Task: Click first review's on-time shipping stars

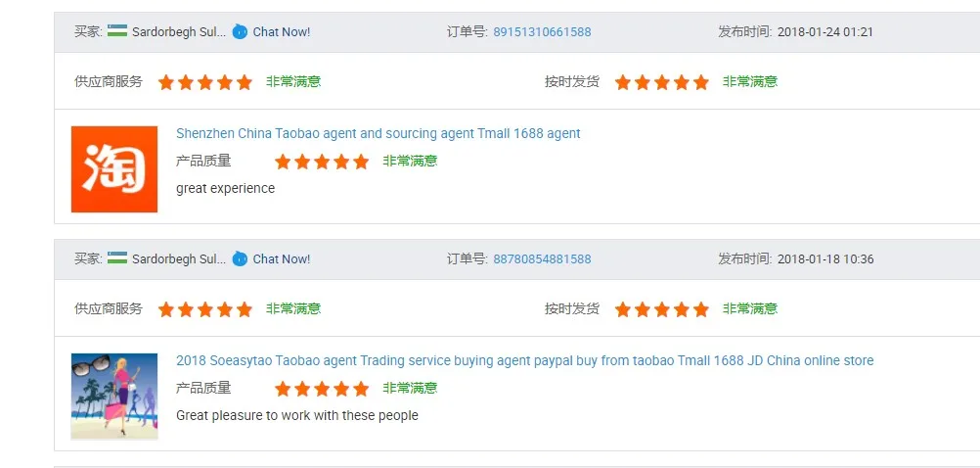Action: [662, 82]
